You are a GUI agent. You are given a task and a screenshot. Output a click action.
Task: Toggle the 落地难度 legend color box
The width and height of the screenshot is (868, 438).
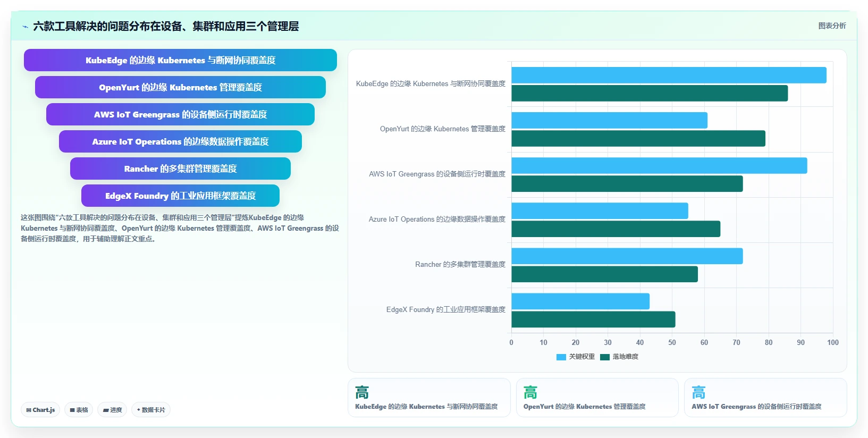click(x=604, y=357)
